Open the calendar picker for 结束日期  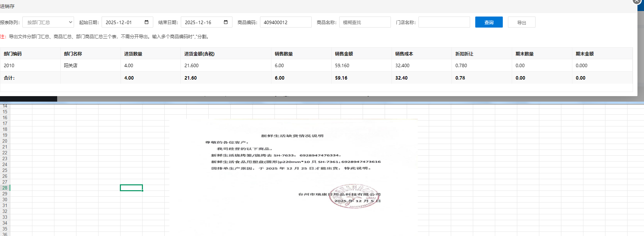226,22
